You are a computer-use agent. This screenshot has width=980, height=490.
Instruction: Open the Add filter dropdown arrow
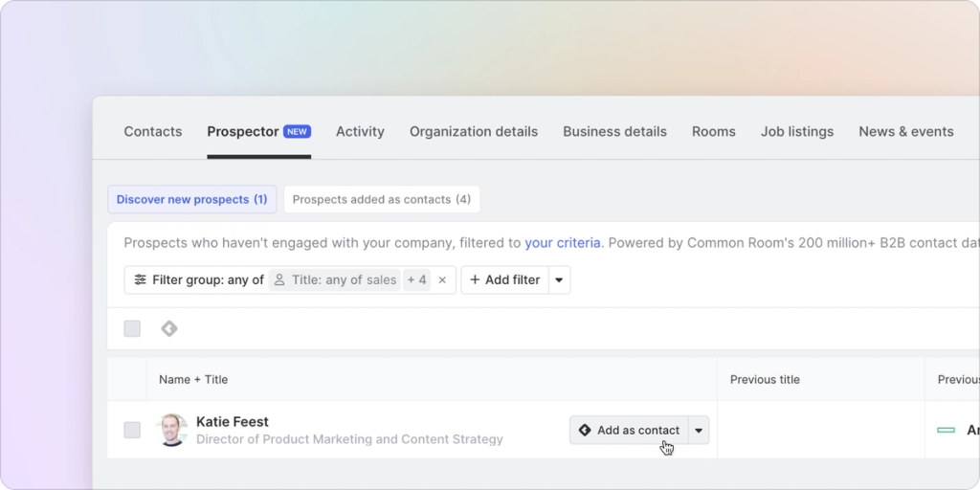[x=559, y=280]
